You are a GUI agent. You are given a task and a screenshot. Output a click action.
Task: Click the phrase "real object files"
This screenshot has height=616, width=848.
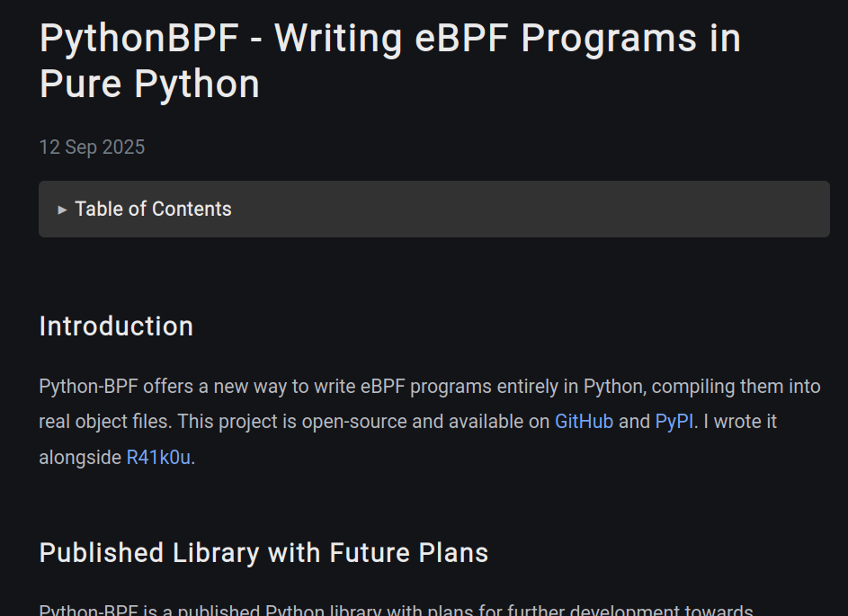pos(103,422)
